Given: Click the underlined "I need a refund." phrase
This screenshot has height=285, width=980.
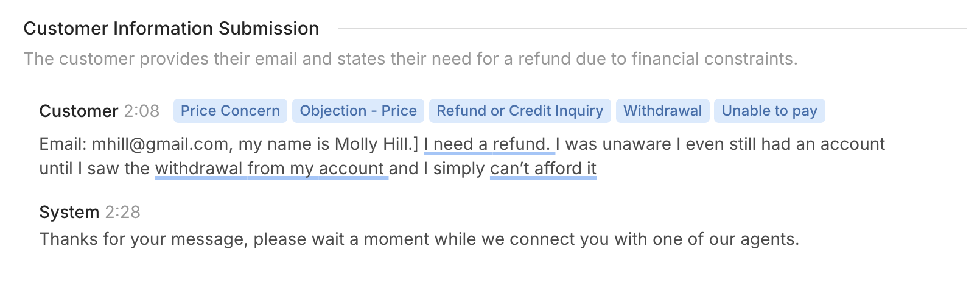Looking at the screenshot, I should (489, 144).
